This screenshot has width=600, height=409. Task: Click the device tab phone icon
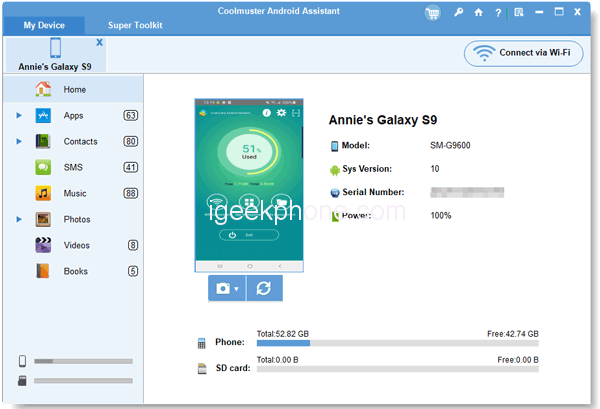(55, 48)
